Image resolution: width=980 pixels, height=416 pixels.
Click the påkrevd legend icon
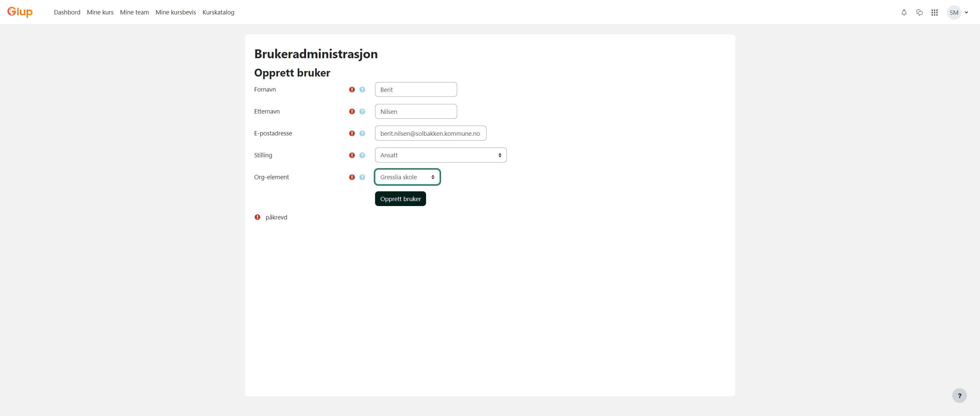(258, 217)
